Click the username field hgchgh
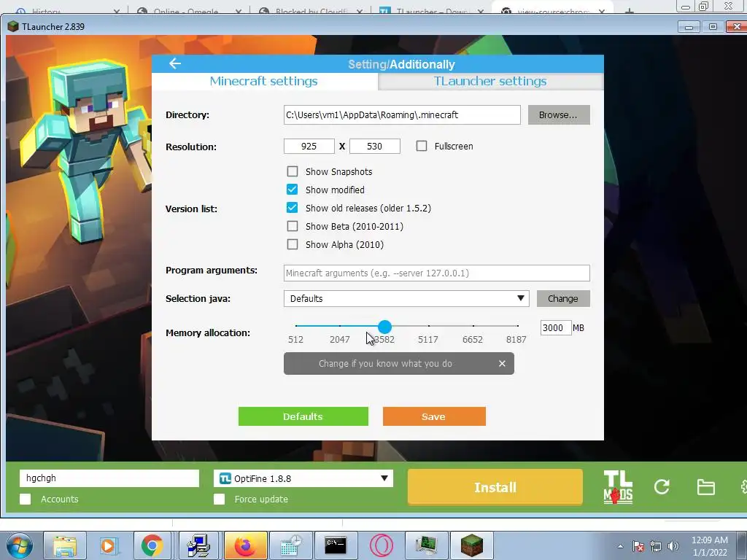This screenshot has width=747, height=560. 109,478
